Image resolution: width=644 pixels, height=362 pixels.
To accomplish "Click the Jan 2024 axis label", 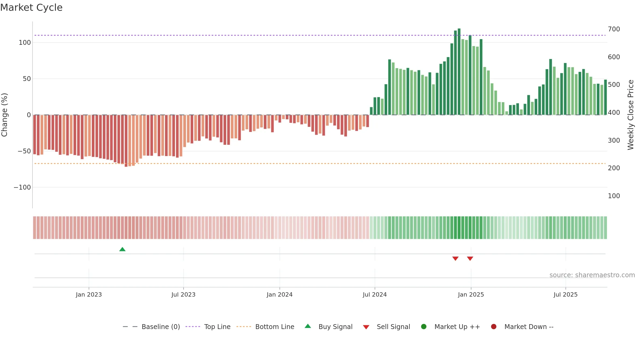I will 280,295.
